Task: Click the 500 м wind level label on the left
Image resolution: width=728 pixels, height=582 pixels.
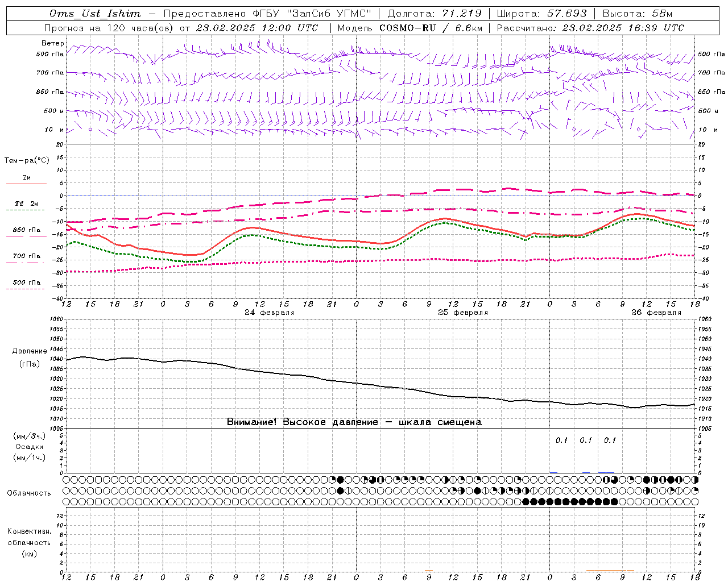Action: pyautogui.click(x=55, y=111)
